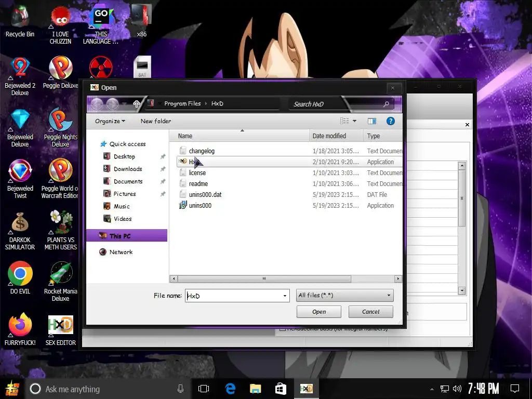Select the unins000.dat file
This screenshot has width=532, height=399.
(x=205, y=194)
